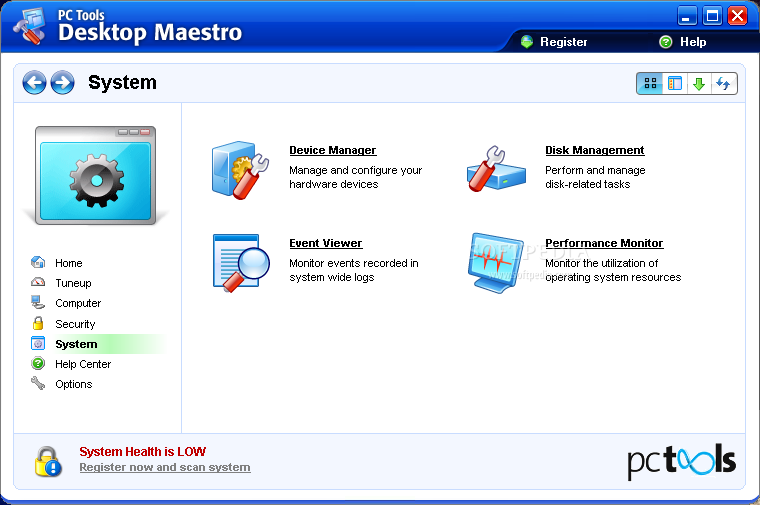Click the Disk Management link
This screenshot has width=760, height=505.
click(x=595, y=150)
